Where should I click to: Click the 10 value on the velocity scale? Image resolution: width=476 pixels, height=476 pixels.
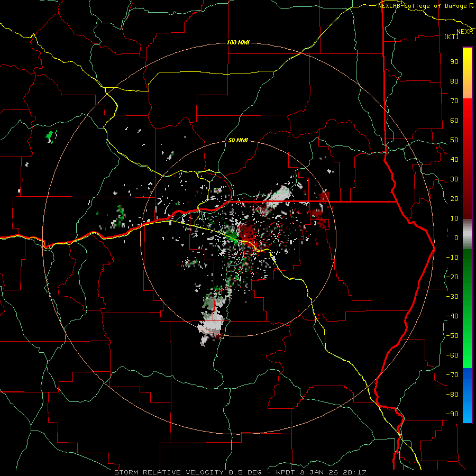[x=454, y=218]
